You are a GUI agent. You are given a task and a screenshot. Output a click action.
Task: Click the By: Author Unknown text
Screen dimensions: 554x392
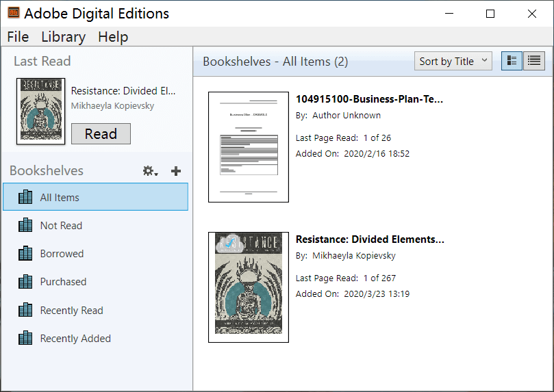pyautogui.click(x=338, y=116)
